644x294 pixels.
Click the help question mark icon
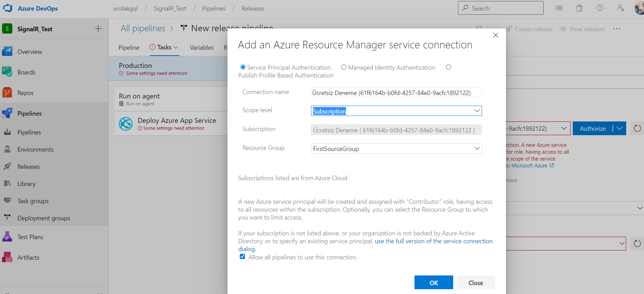coord(600,8)
